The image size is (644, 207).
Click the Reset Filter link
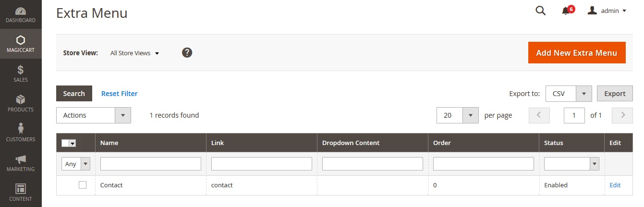point(119,94)
